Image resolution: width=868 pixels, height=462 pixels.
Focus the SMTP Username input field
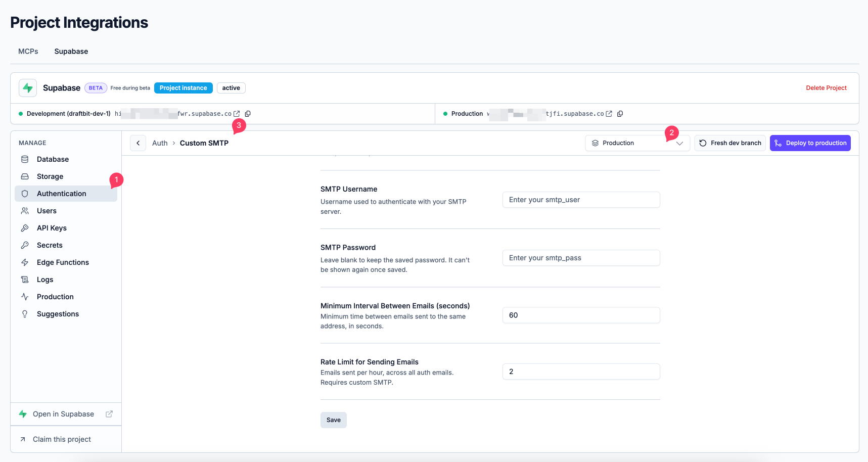point(581,200)
